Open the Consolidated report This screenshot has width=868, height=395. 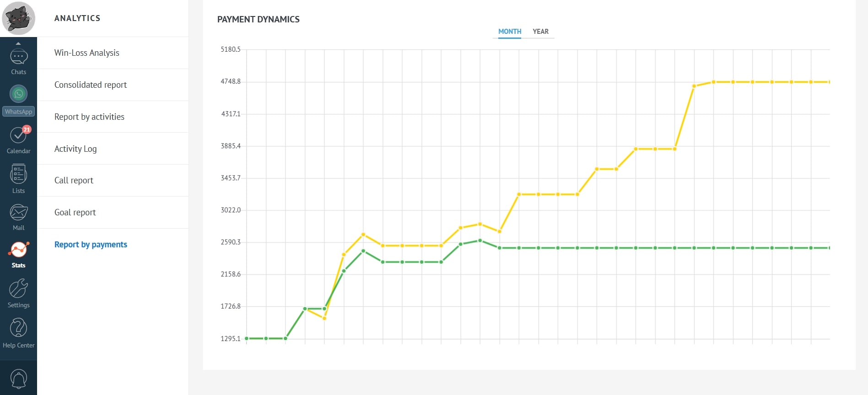[91, 85]
